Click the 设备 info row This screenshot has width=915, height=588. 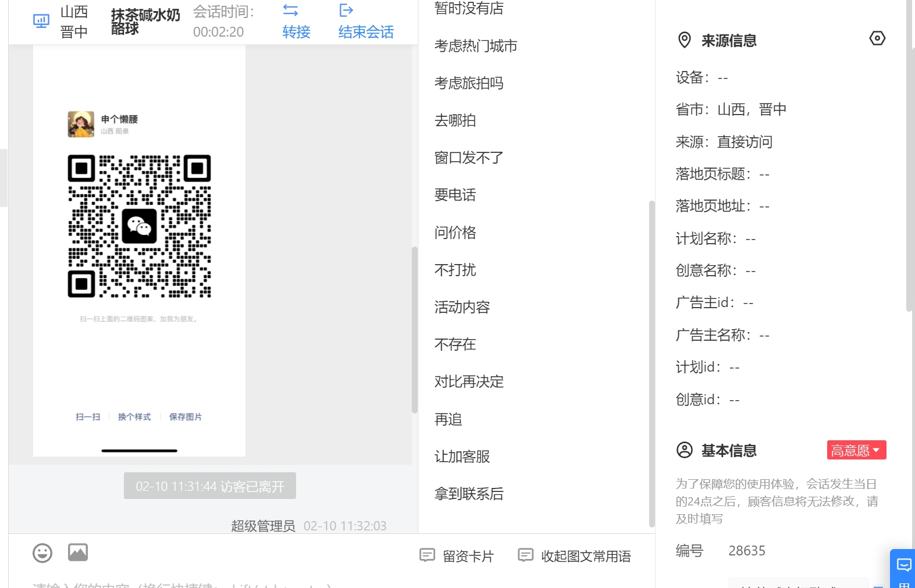[702, 77]
